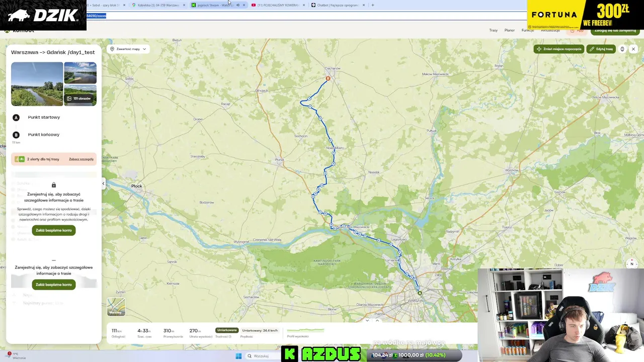Mute audio icon on the stream tab
Image resolution: width=644 pixels, height=362 pixels.
[238, 5]
